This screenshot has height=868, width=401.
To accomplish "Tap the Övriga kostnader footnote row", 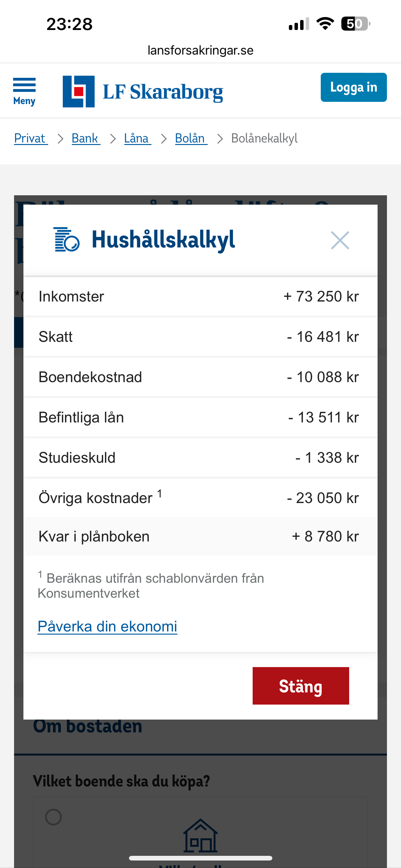I will (x=200, y=498).
